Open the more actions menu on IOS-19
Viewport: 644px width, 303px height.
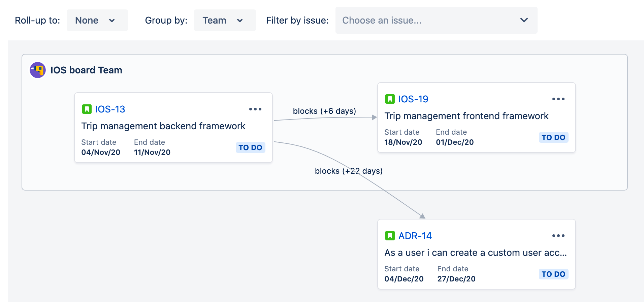[x=558, y=99]
